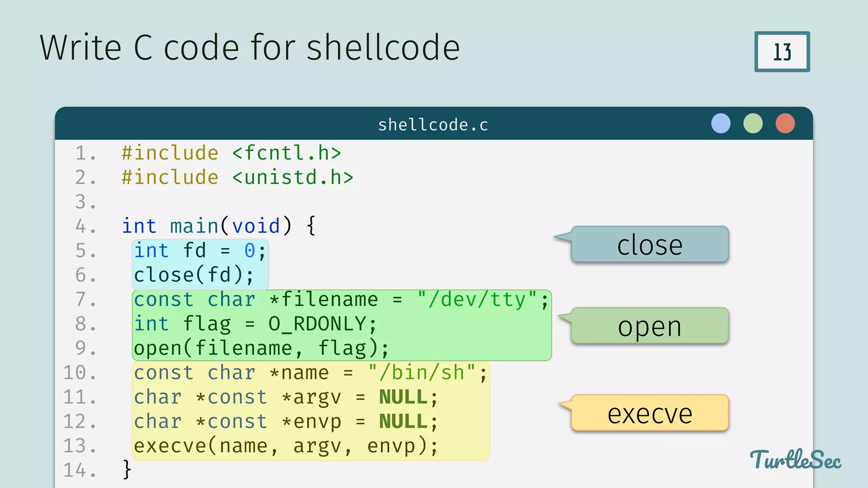Click the slide number 13 box

click(x=782, y=52)
